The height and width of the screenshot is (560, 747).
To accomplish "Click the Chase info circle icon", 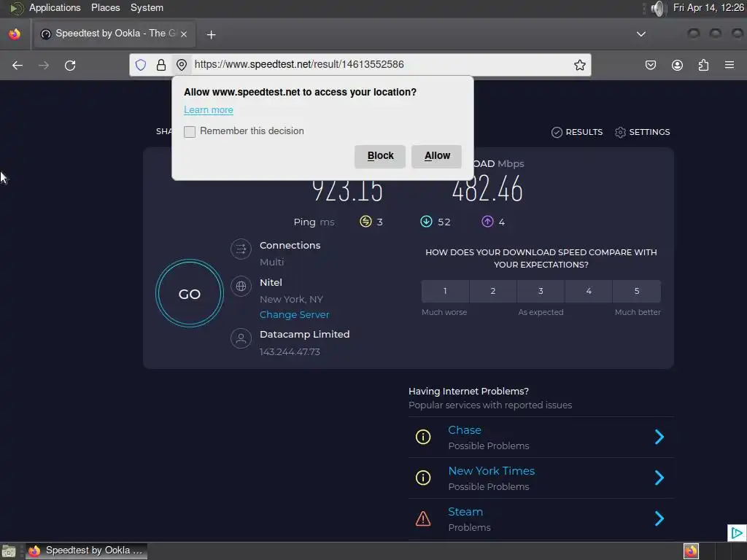I will pos(423,437).
